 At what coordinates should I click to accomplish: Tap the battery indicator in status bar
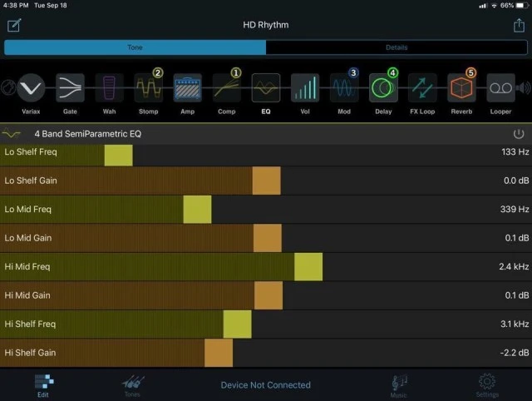click(x=520, y=6)
